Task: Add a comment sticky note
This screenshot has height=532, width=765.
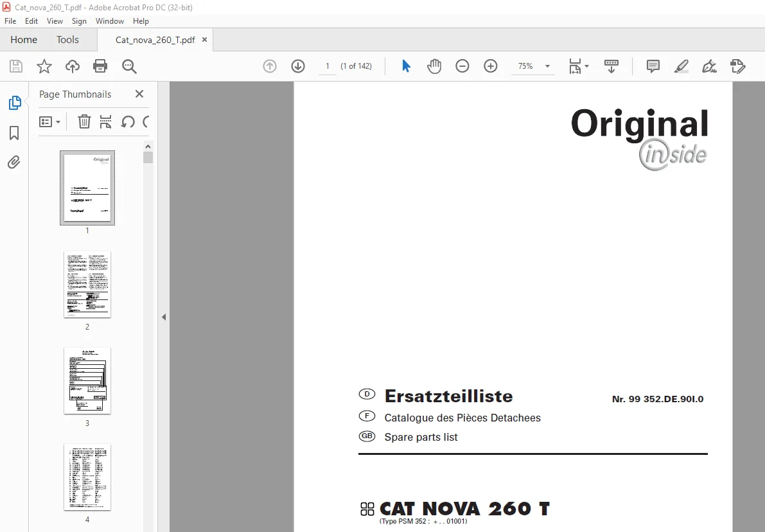Action: click(x=653, y=66)
